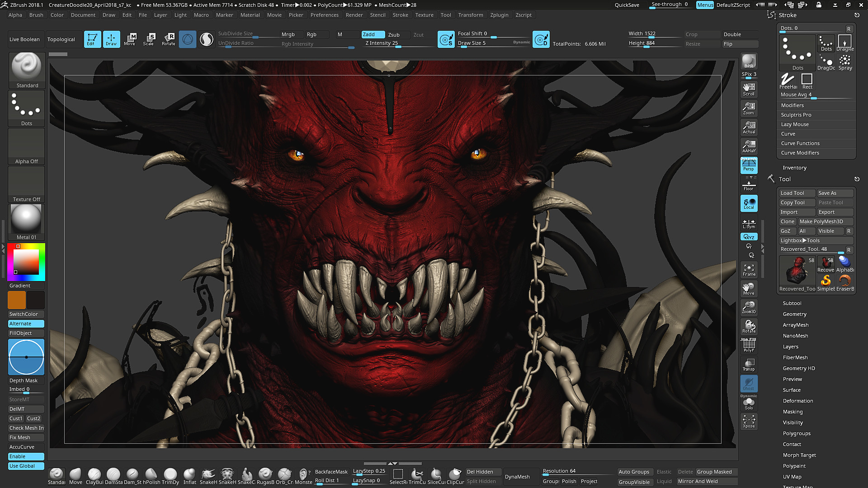Pick the Inflat brush icon
Image resolution: width=868 pixels, height=488 pixels.
189,476
